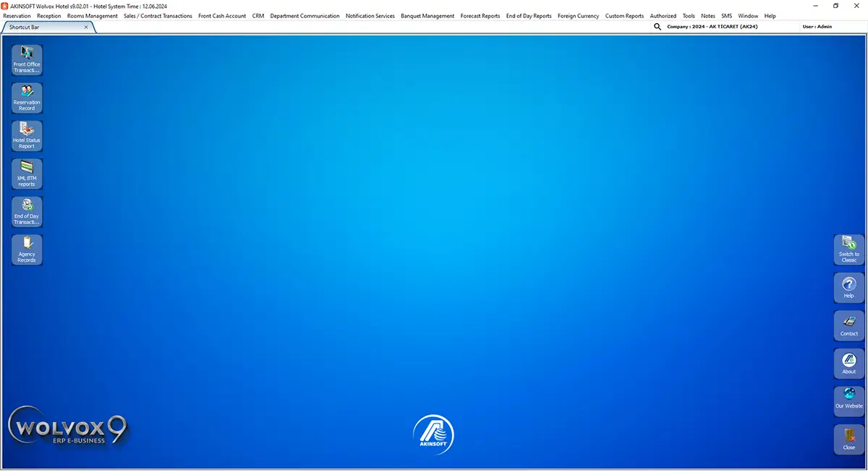
Task: Open the Help menu in menu bar
Action: pos(770,16)
